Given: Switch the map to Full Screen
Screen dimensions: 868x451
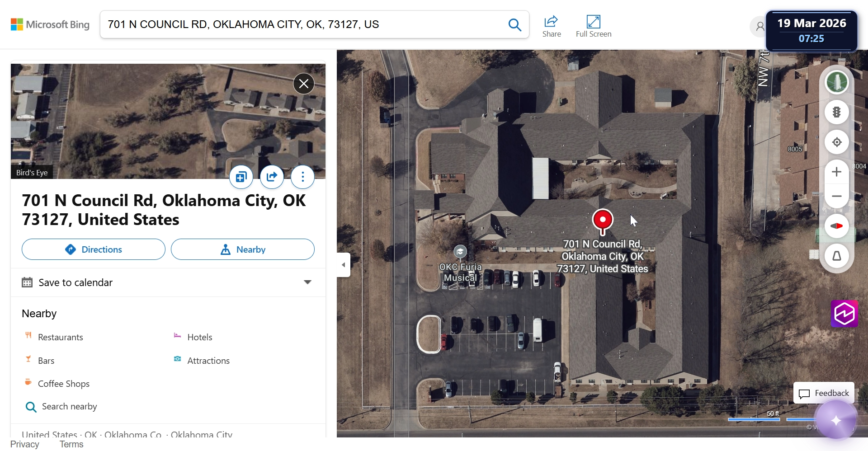Looking at the screenshot, I should coord(594,27).
